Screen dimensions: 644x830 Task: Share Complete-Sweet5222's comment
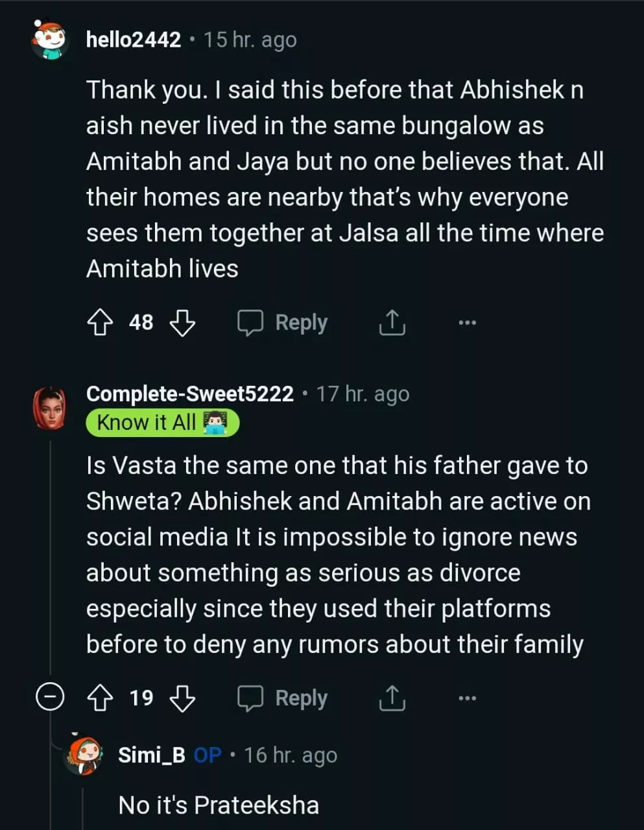tap(392, 698)
